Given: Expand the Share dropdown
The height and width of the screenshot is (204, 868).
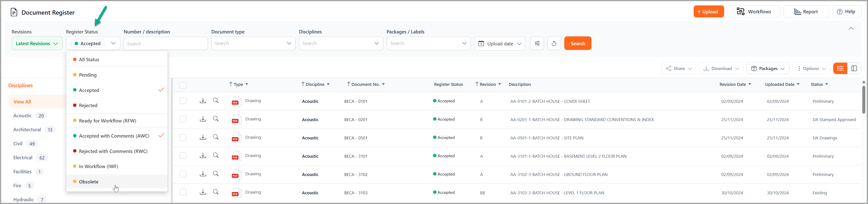Looking at the screenshot, I should click(x=679, y=68).
